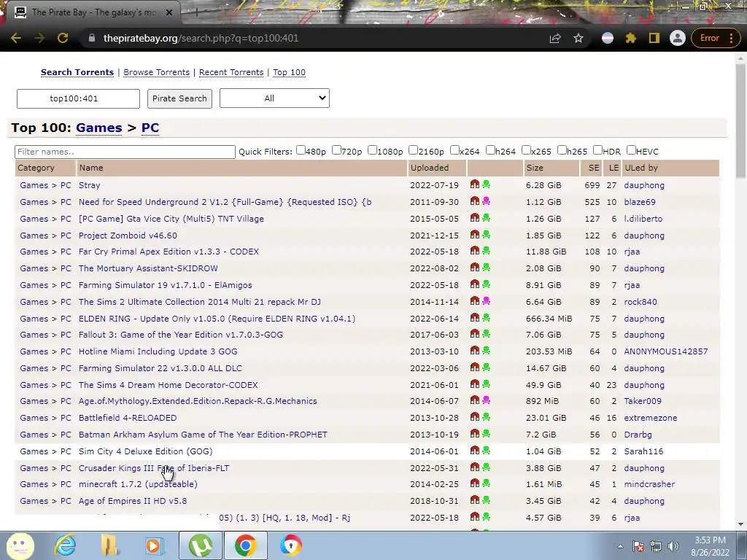Image resolution: width=747 pixels, height=560 pixels.
Task: Click magnet icon for Gta Vice City row
Action: [474, 217]
